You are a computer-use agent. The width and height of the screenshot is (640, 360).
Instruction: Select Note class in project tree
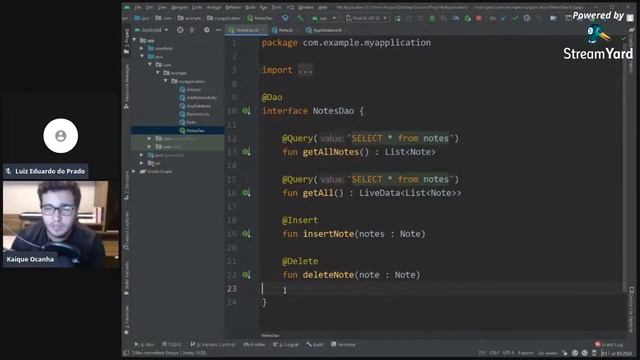[x=191, y=122]
